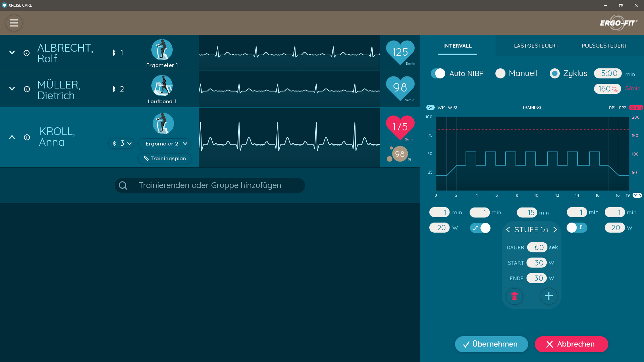
Task: Click Kroll's ergometer cyclist icon
Action: 163,124
